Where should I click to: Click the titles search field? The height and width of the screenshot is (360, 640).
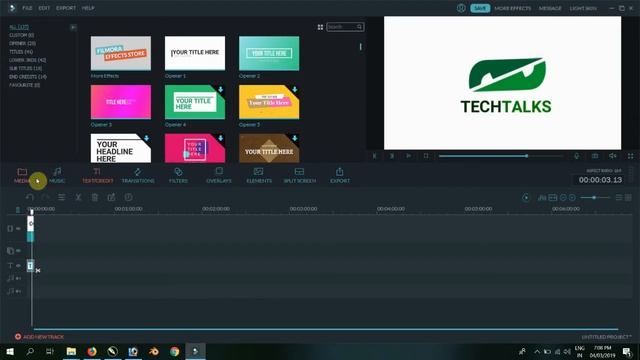(x=345, y=27)
